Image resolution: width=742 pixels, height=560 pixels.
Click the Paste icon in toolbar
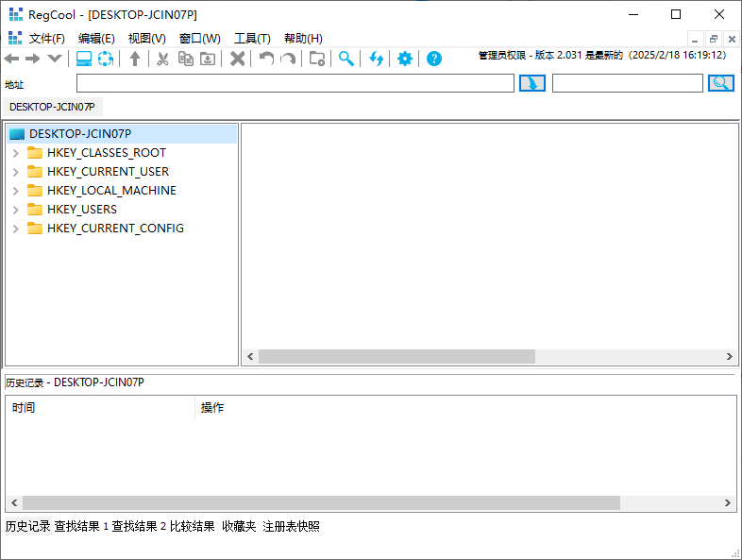[208, 59]
